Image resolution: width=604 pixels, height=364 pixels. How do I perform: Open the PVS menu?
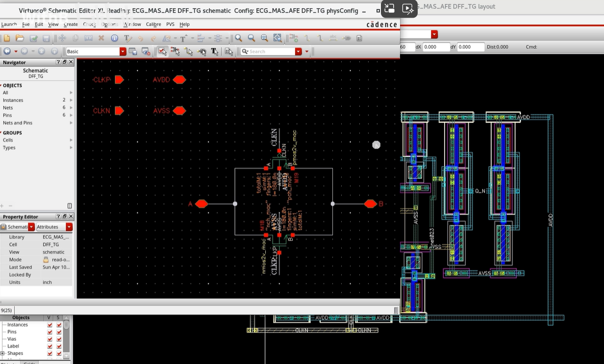click(x=170, y=24)
